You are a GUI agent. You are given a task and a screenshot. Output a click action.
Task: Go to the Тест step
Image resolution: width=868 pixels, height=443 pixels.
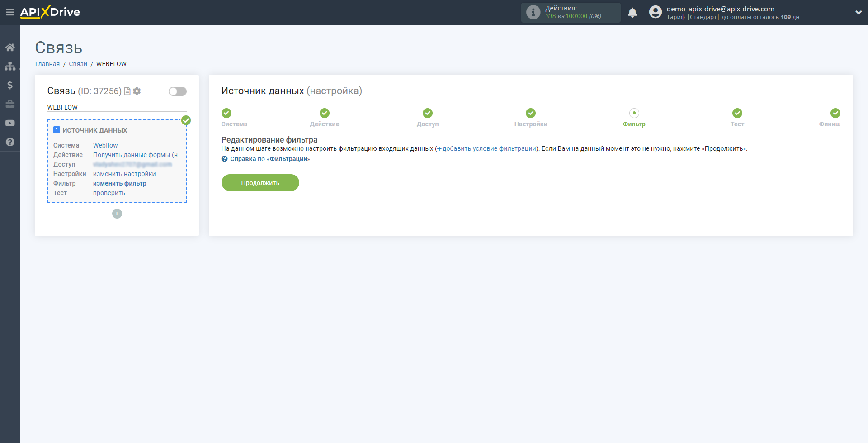pos(737,113)
